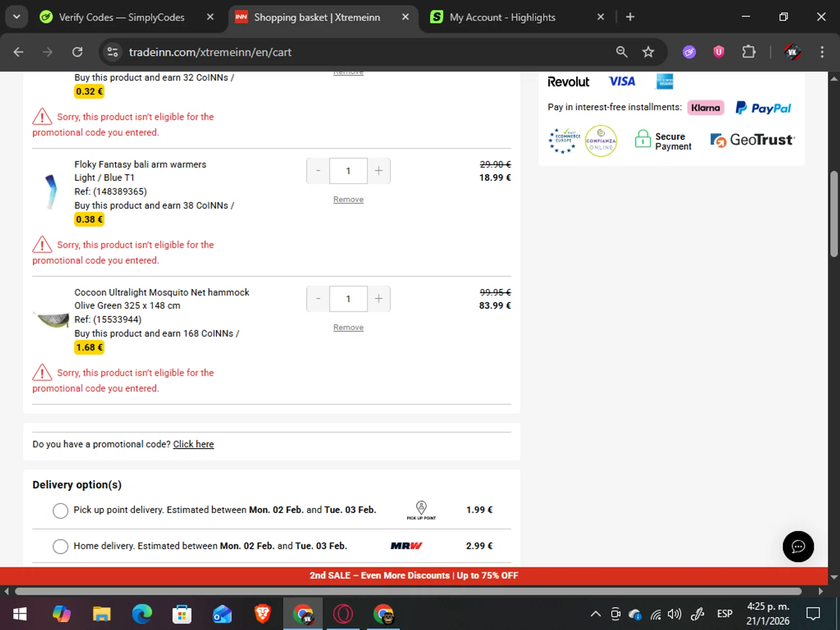Click quantity field for Floky arm warmers
The width and height of the screenshot is (840, 630).
(348, 171)
